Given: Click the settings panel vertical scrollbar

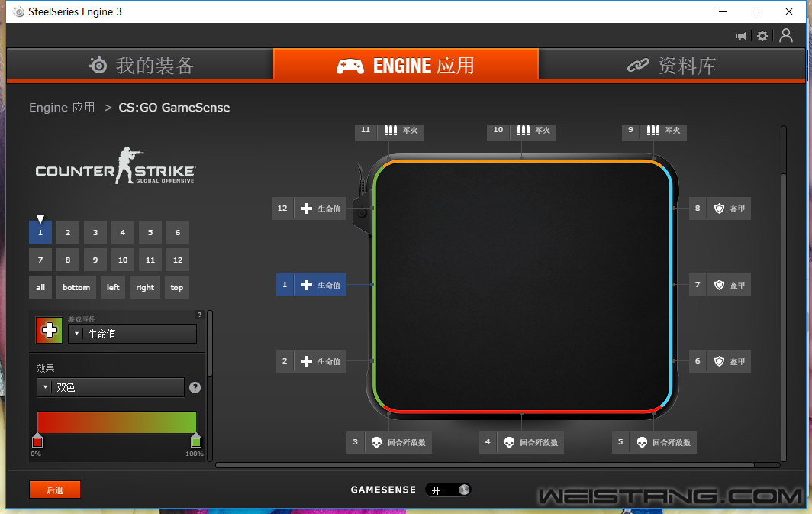Looking at the screenshot, I should (210, 344).
